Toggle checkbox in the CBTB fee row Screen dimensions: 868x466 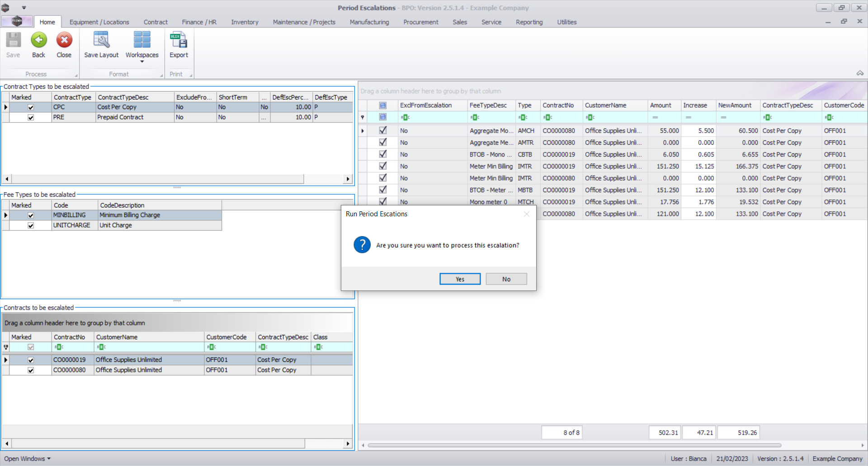(x=383, y=154)
